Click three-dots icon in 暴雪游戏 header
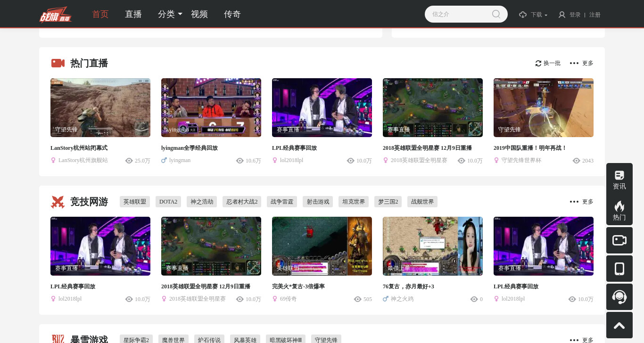The height and width of the screenshot is (343, 644). 574,340
